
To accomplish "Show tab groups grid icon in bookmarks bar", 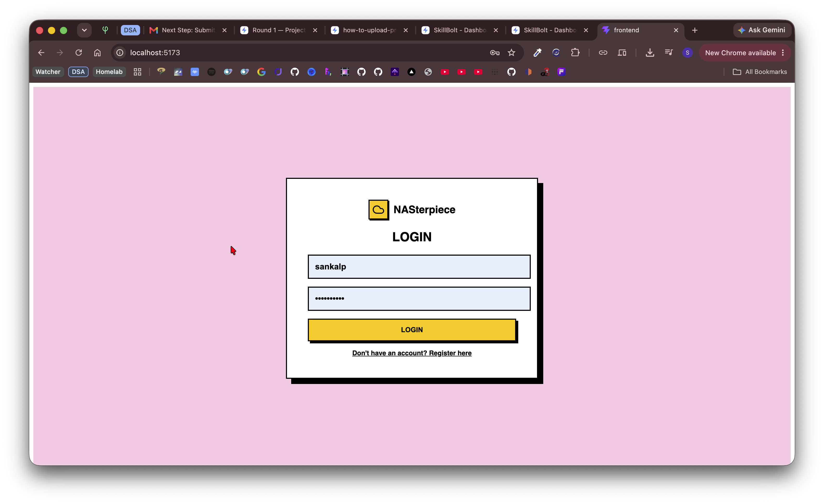I will (x=138, y=72).
